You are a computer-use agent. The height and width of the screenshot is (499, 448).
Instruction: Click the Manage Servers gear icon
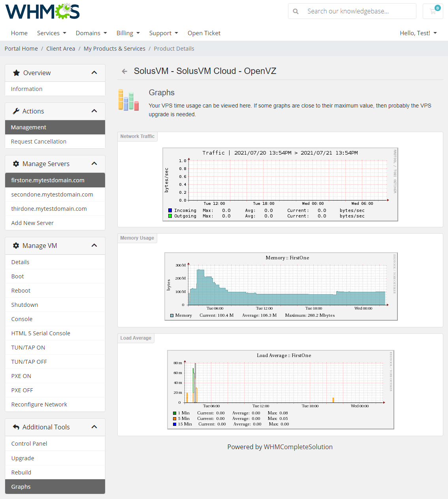[16, 164]
